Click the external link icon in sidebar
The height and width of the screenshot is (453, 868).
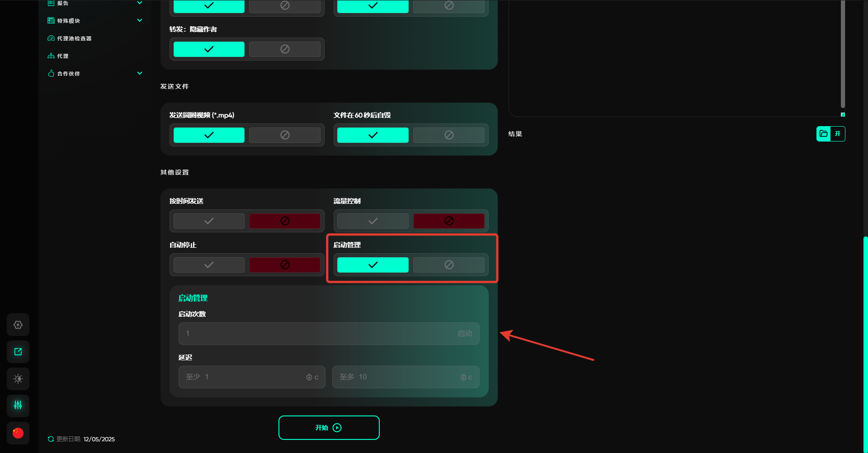tap(18, 352)
